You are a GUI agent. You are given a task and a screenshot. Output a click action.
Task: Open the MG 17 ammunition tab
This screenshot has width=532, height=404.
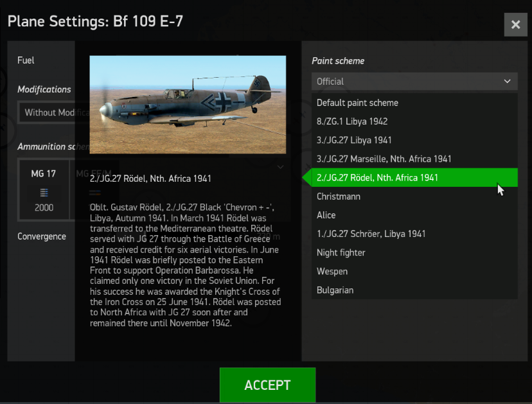(46, 173)
